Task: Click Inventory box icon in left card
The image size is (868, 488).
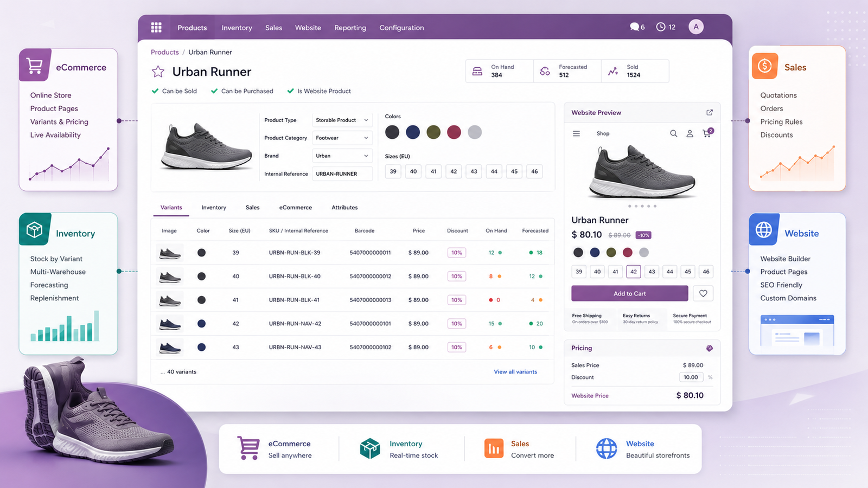Action: coord(35,230)
